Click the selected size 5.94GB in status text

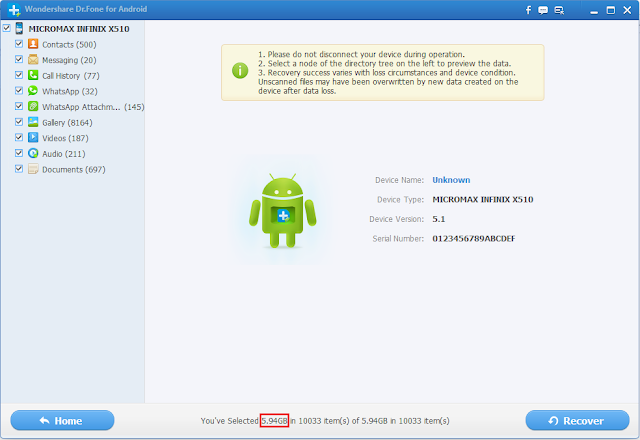tap(274, 420)
